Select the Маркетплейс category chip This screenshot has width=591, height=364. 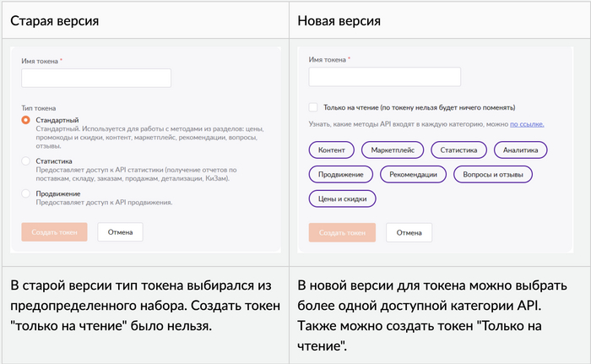point(393,150)
